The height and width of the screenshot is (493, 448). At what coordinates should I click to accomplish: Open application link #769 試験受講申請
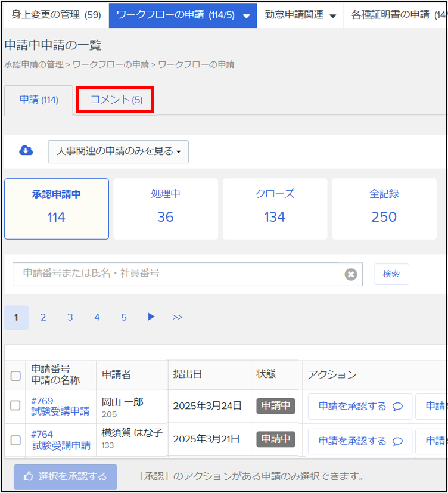[x=60, y=411]
